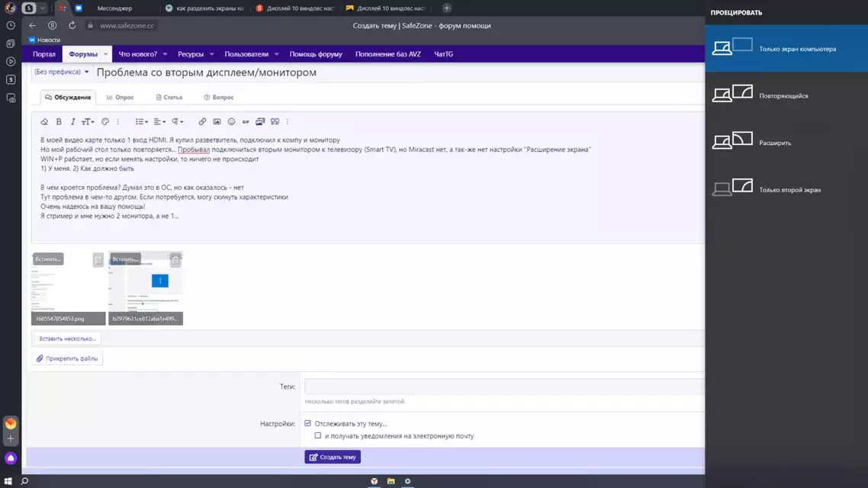Click the topic title field
This screenshot has width=868, height=488.
coord(399,72)
